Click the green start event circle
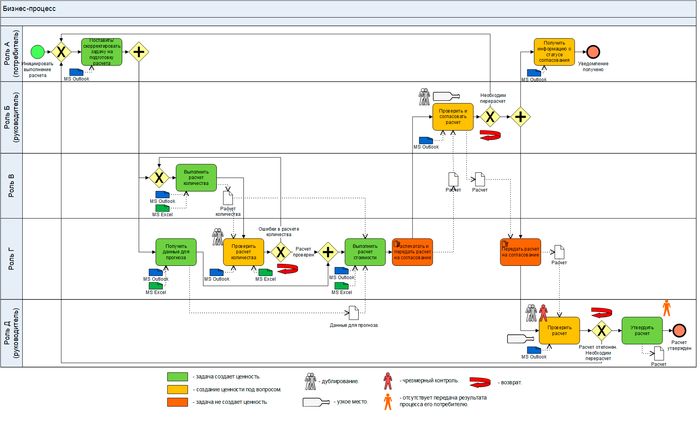The height and width of the screenshot is (423, 700). pyautogui.click(x=38, y=51)
